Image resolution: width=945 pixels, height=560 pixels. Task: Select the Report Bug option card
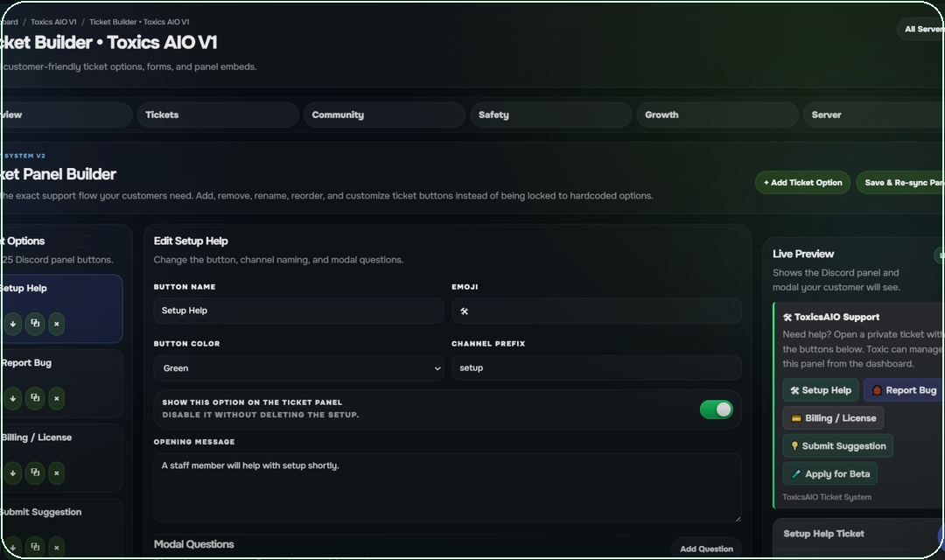(x=61, y=384)
